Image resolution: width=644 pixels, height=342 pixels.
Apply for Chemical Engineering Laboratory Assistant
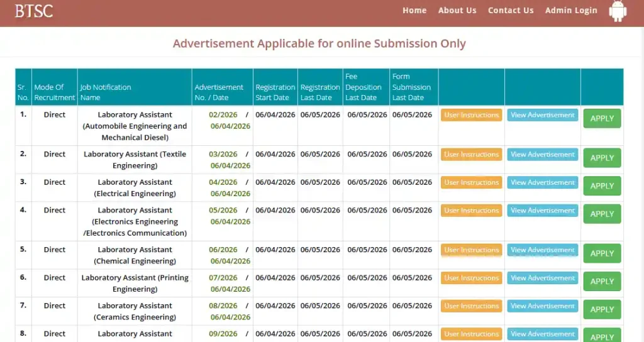click(602, 253)
